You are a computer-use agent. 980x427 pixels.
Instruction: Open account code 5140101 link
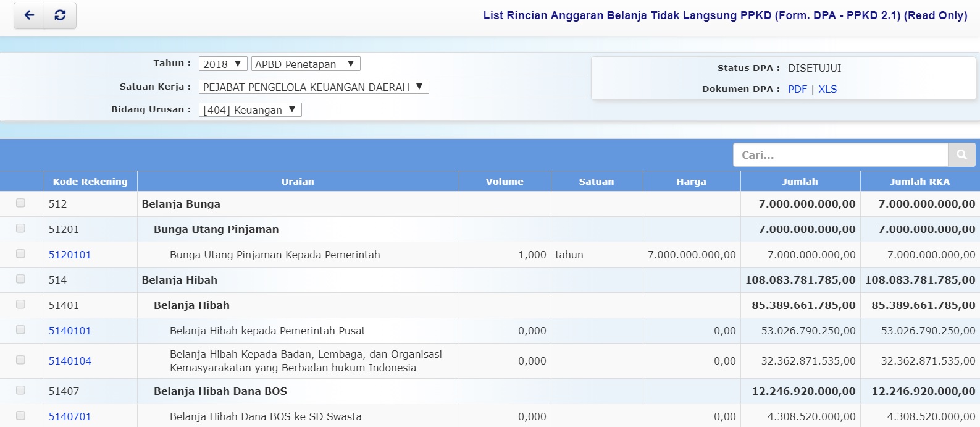tap(70, 331)
